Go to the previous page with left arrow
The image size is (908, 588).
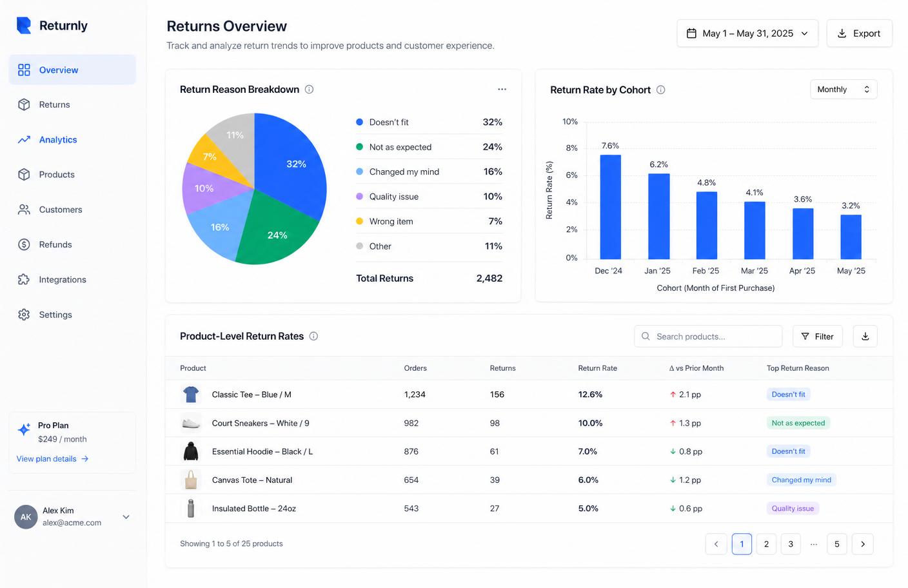click(716, 544)
